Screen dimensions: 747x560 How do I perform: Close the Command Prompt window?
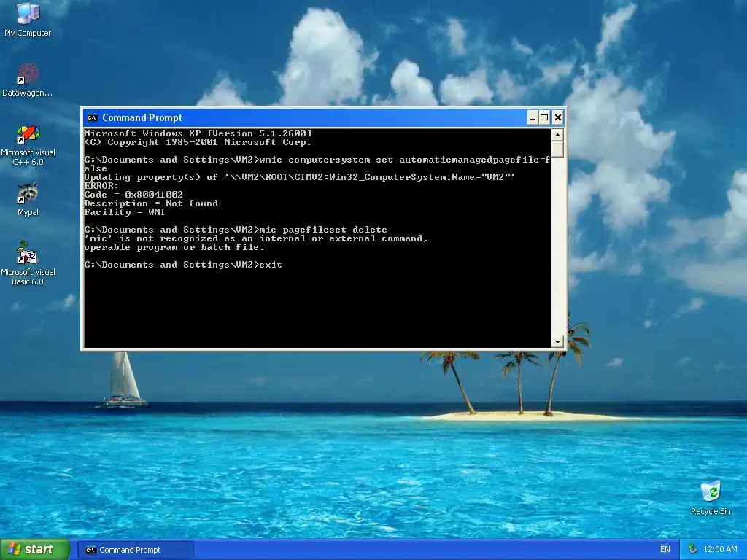coord(558,117)
